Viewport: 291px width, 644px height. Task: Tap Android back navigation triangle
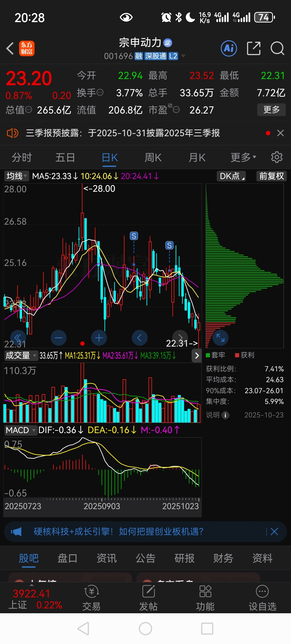pos(83,629)
